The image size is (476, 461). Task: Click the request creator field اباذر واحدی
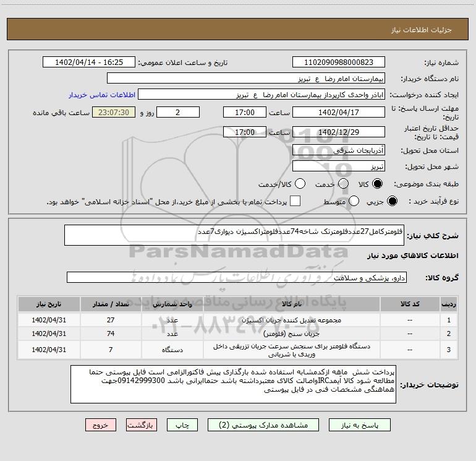(x=261, y=94)
